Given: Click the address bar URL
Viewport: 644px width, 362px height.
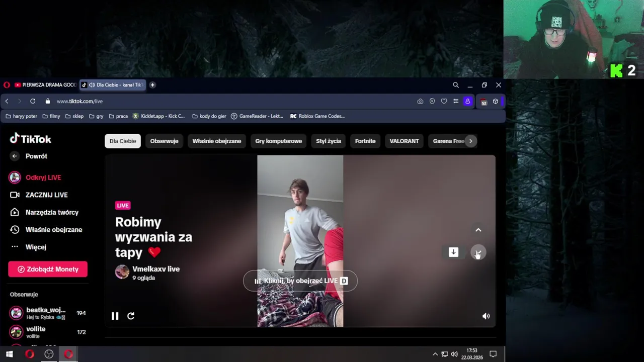Looking at the screenshot, I should (79, 101).
